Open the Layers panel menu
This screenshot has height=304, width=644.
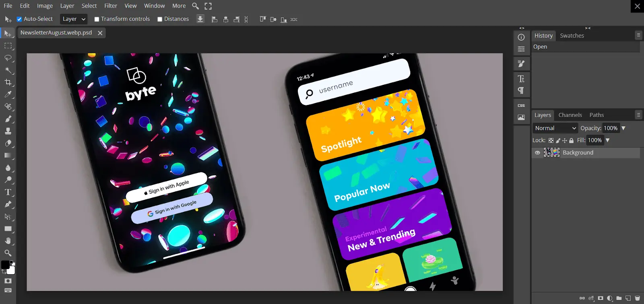coord(638,115)
